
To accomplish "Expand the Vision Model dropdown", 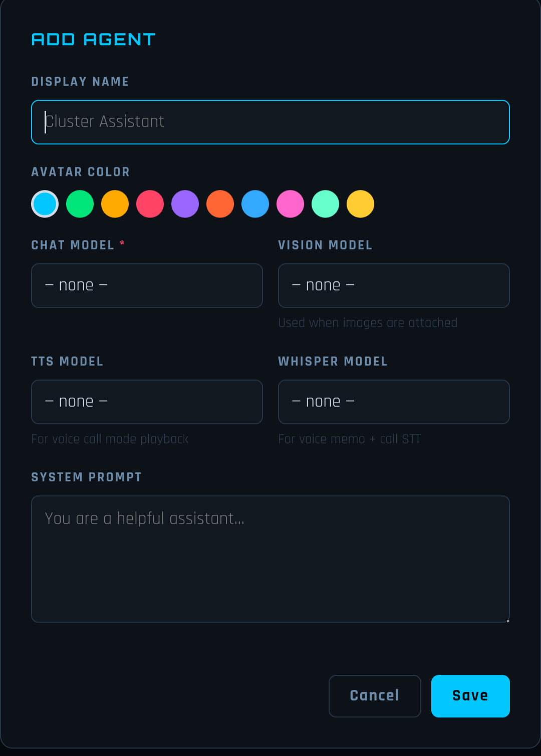I will [394, 285].
